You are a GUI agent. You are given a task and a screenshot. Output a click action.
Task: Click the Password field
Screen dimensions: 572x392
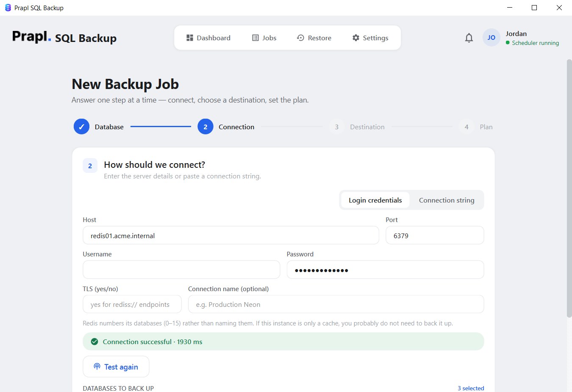[385, 270]
